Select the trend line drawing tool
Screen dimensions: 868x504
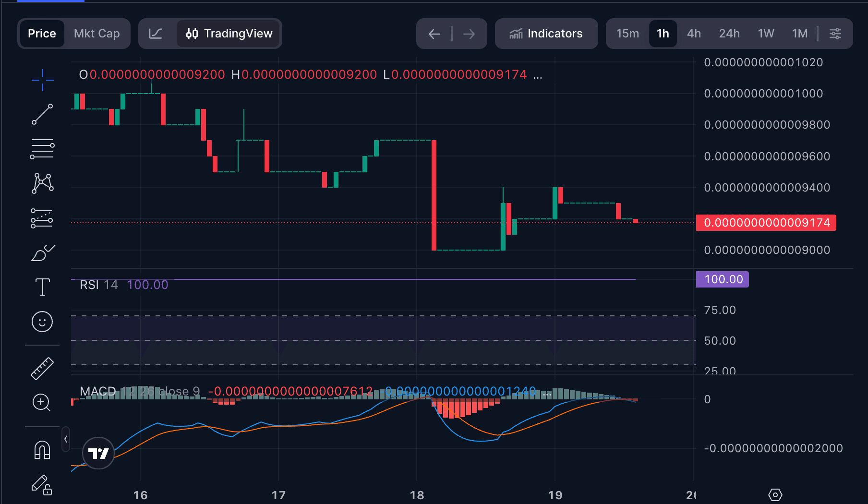42,114
